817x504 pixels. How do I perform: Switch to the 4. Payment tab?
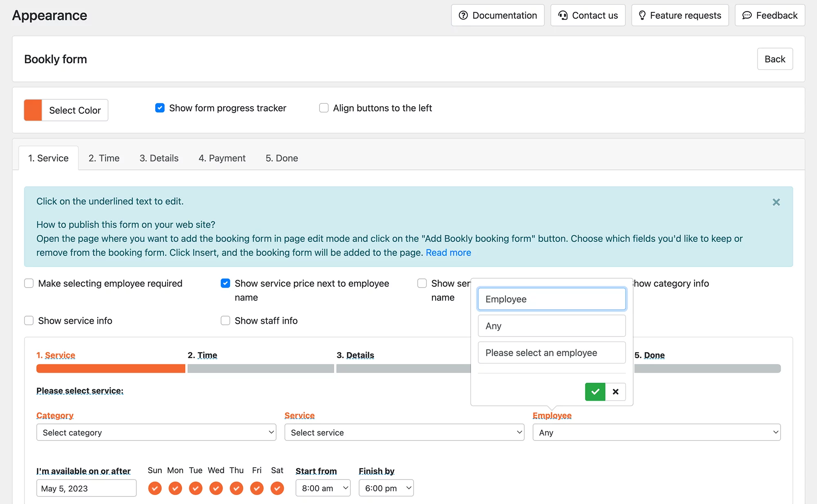click(x=222, y=158)
